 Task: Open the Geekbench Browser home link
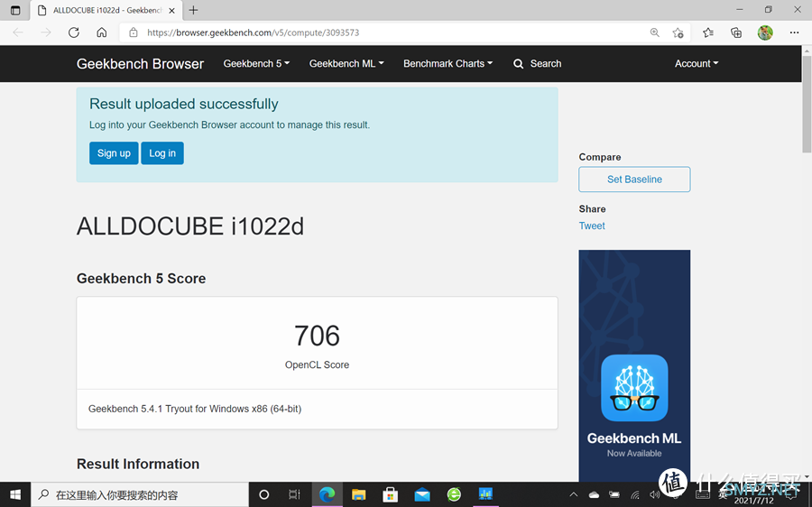pyautogui.click(x=141, y=64)
